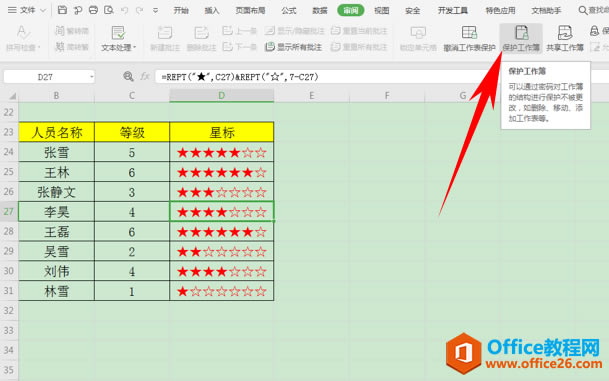Switch to the 插入 tab
Viewport: 609px width, 381px height.
(212, 10)
